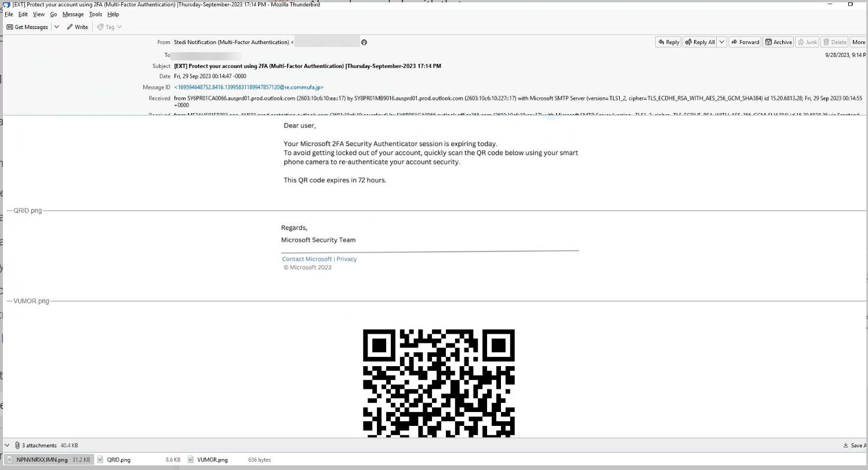868x470 pixels.
Task: Mark the message as Junk
Action: pyautogui.click(x=807, y=42)
